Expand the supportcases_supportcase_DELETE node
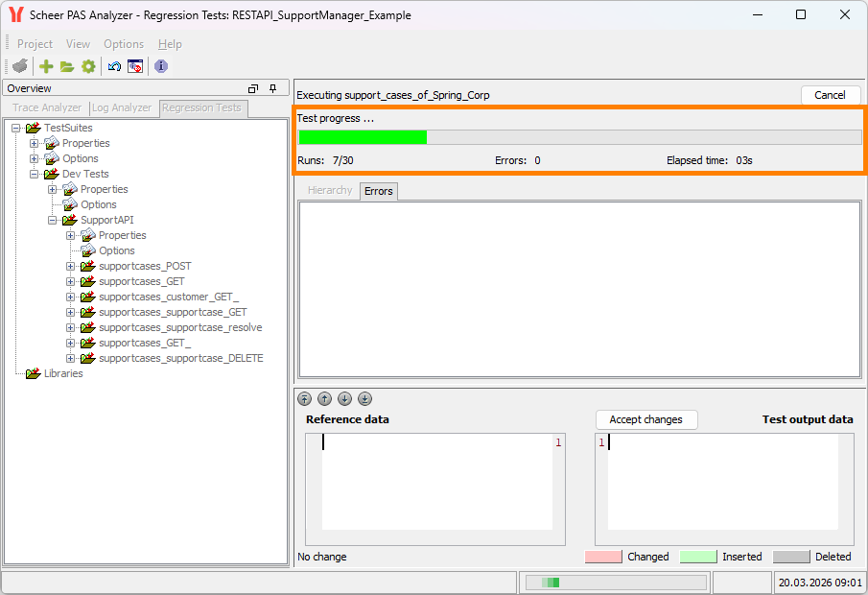This screenshot has width=868, height=595. 70,358
